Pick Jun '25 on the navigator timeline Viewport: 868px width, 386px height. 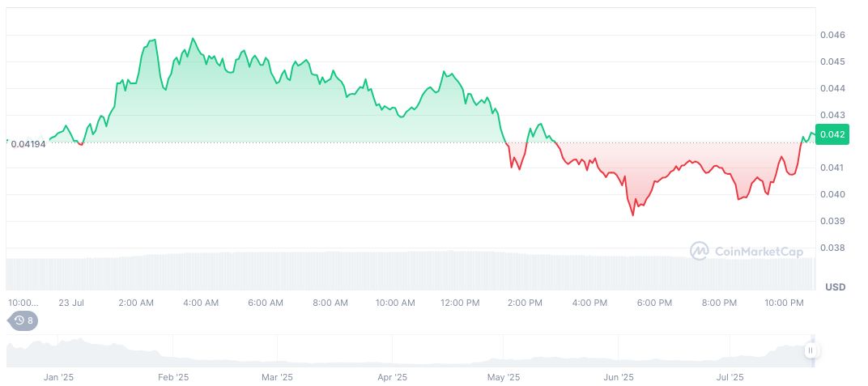(619, 377)
